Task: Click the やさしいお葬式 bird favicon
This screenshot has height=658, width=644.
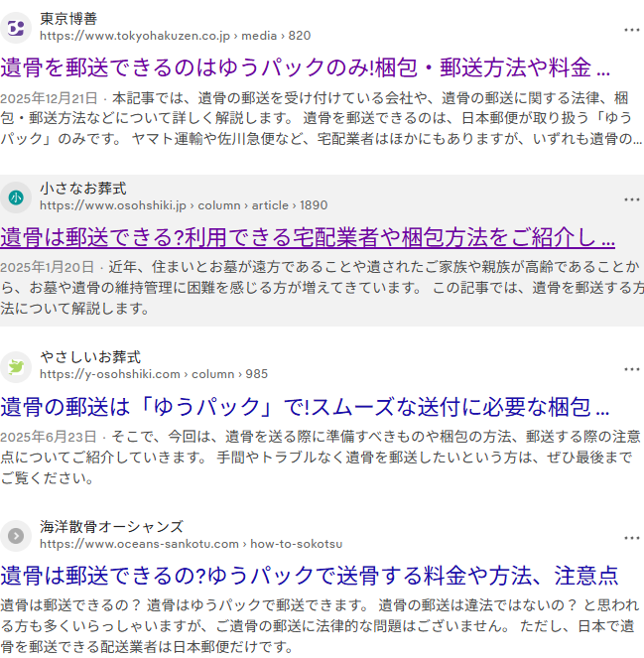Action: [x=16, y=367]
